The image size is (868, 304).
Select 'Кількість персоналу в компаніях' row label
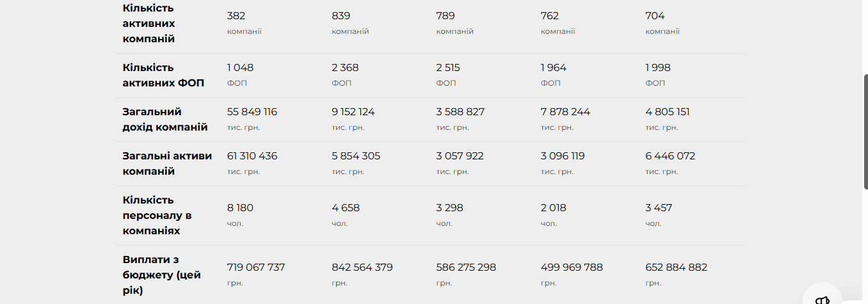click(157, 216)
